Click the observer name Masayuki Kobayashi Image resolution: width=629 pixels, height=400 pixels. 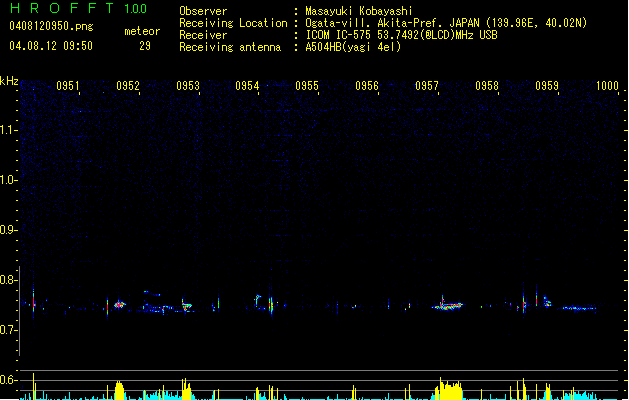[x=359, y=11]
